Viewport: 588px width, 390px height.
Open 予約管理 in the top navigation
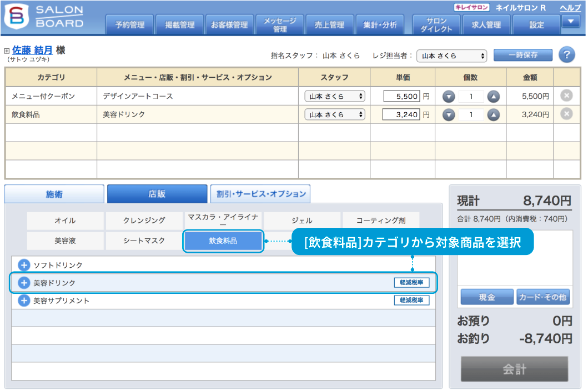tap(130, 24)
